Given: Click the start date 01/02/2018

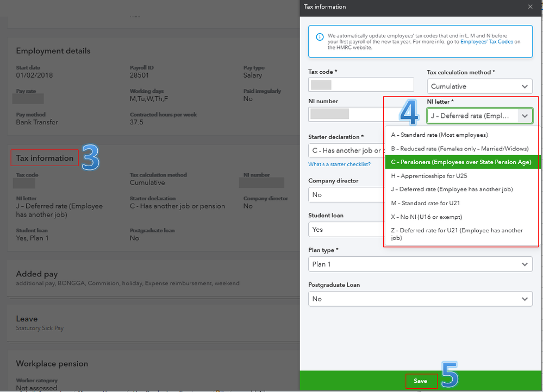Looking at the screenshot, I should point(34,75).
